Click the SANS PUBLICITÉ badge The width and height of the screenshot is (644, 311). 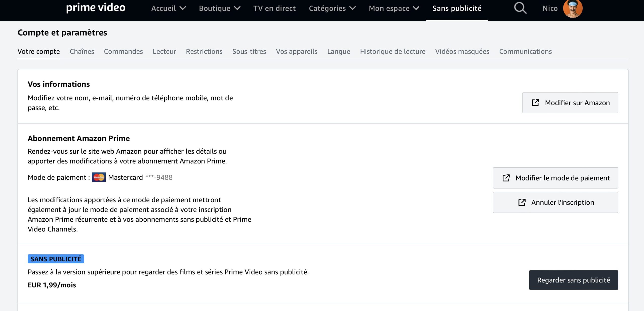tap(56, 259)
